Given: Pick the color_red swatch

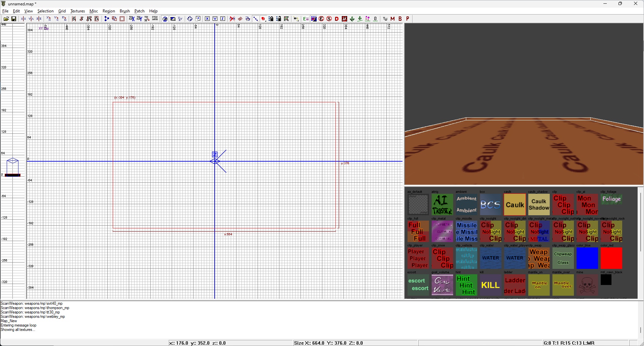Looking at the screenshot, I should [611, 258].
